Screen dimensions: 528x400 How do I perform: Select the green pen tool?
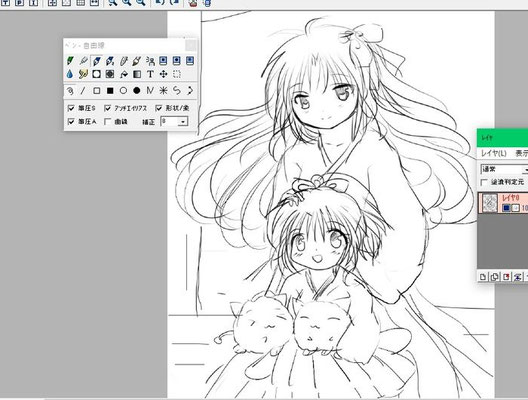(x=70, y=61)
